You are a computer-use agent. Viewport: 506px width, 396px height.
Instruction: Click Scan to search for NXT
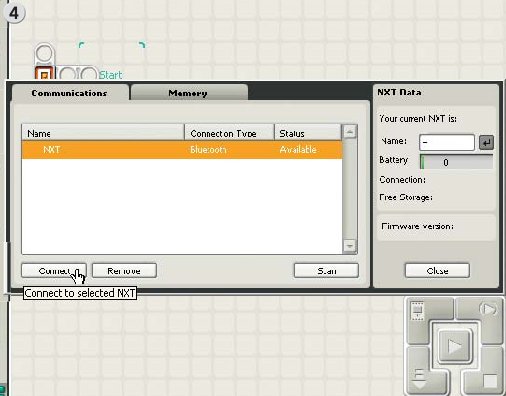pyautogui.click(x=326, y=270)
